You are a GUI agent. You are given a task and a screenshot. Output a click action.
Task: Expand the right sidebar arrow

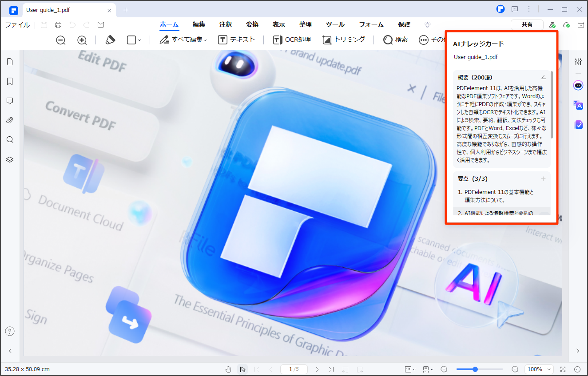578,351
